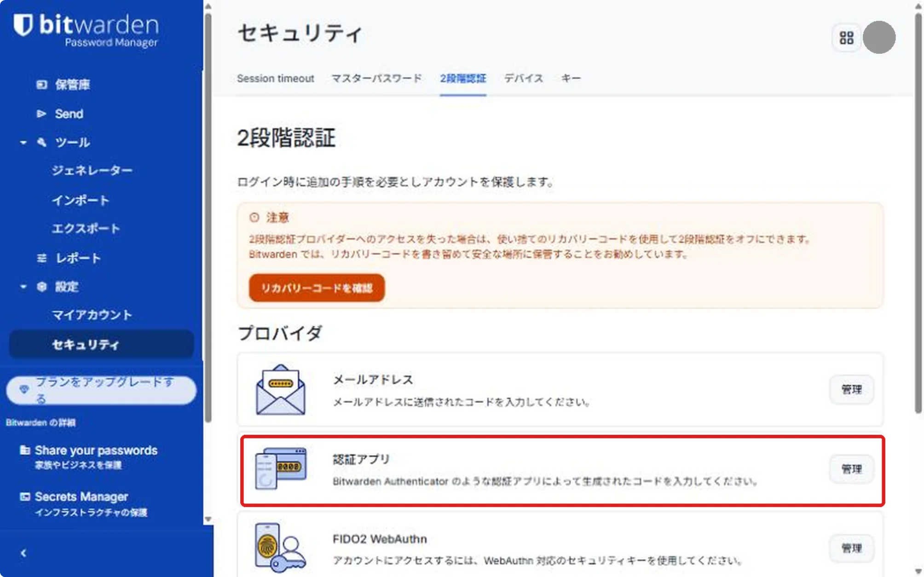
Task: Click the ツール wrench icon
Action: [42, 142]
